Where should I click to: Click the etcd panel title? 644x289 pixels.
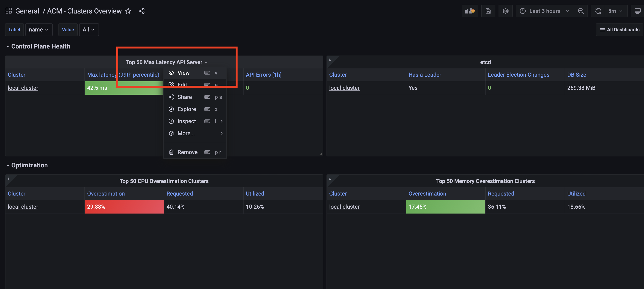[485, 62]
